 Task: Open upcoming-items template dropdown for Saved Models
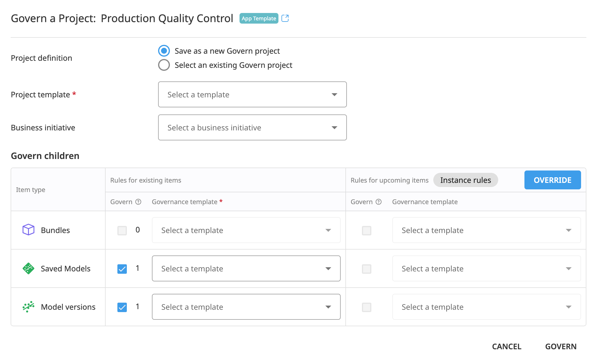pos(487,268)
